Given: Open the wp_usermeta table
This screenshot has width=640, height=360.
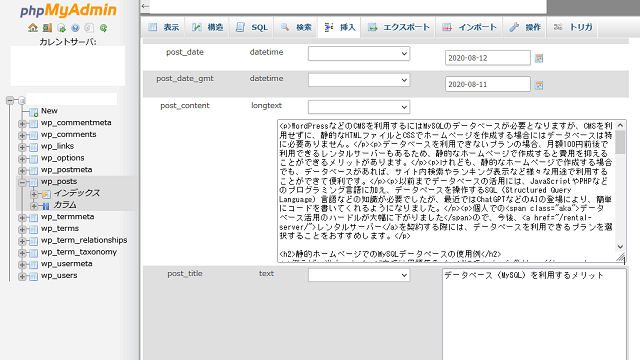Looking at the screenshot, I should point(67,264).
